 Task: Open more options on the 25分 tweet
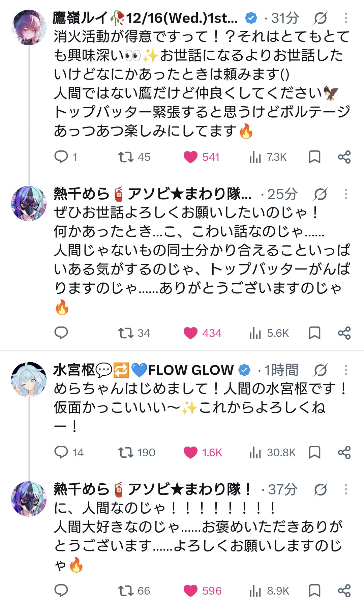[x=346, y=194]
